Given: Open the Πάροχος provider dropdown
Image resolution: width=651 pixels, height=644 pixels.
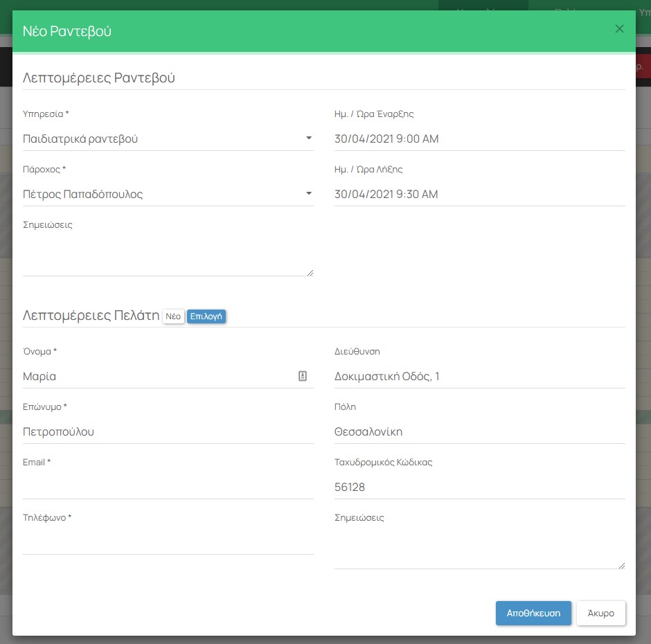Looking at the screenshot, I should point(168,194).
